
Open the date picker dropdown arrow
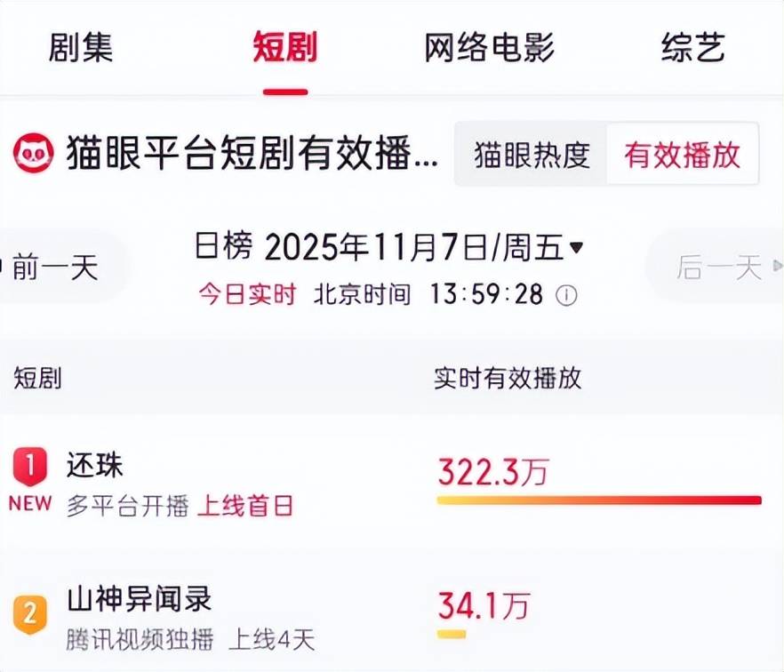[576, 247]
